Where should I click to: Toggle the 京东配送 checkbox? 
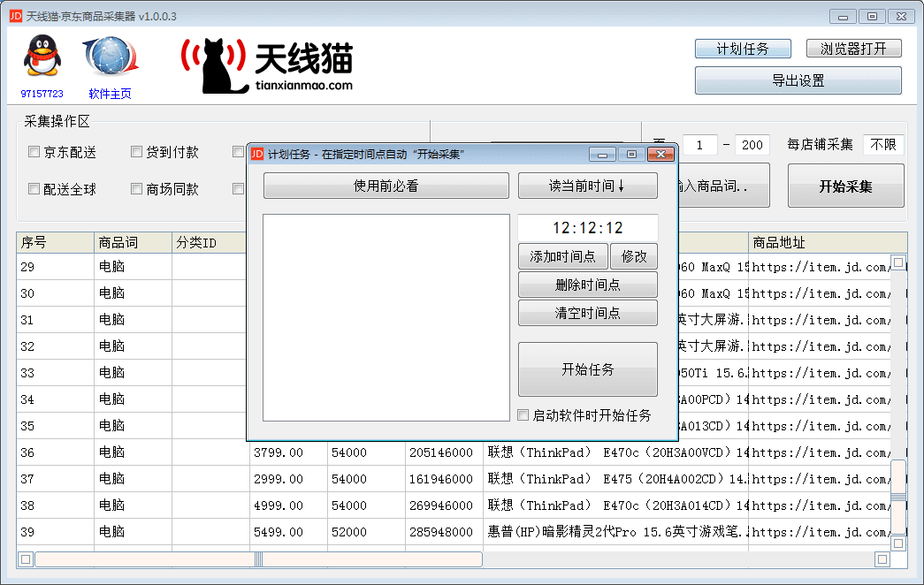[x=34, y=152]
